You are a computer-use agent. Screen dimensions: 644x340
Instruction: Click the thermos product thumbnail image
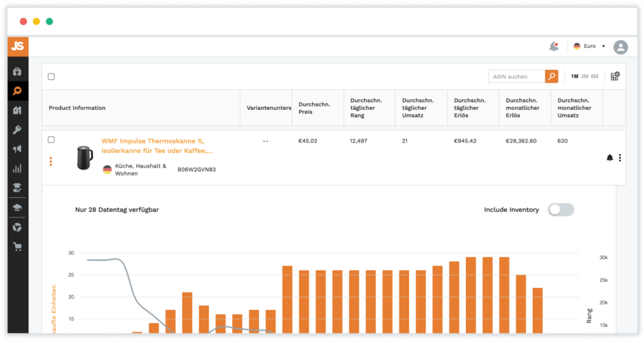85,158
